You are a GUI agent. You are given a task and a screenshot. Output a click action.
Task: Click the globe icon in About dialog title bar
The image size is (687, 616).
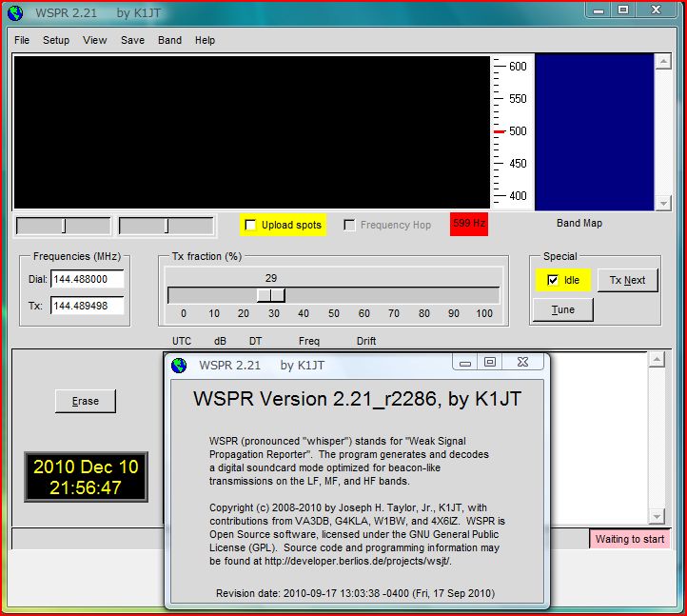[179, 366]
